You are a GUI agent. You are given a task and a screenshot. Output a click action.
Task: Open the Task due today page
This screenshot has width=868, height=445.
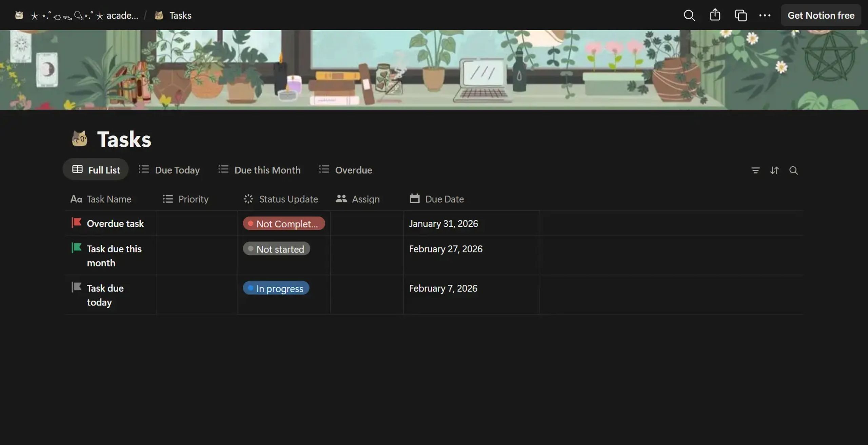coord(105,295)
